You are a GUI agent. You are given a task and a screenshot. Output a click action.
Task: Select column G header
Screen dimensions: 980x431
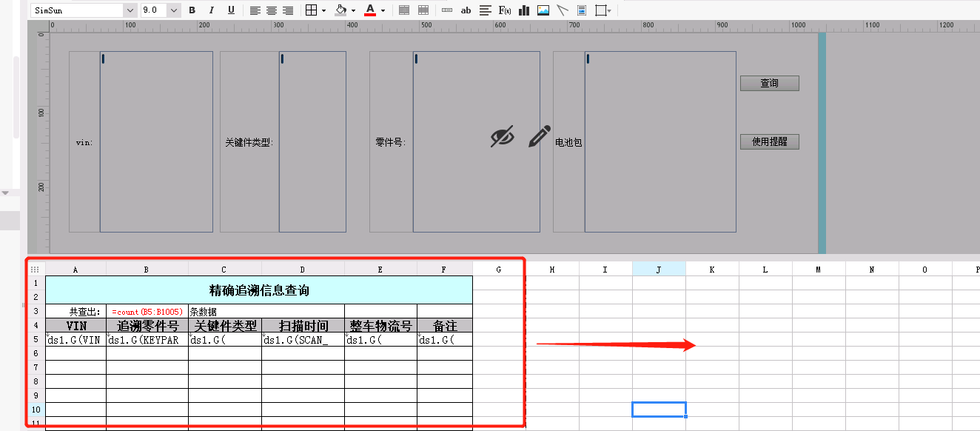(x=499, y=270)
